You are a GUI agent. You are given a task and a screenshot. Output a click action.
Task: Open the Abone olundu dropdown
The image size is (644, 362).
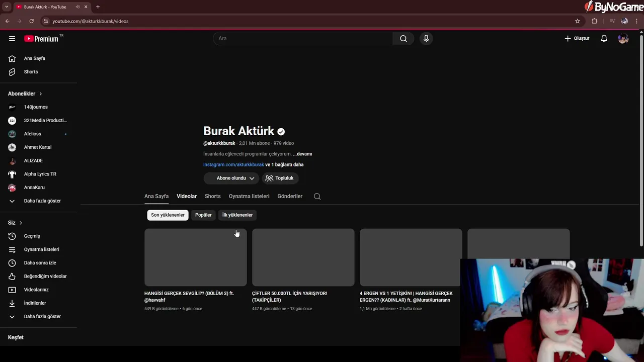pos(231,178)
